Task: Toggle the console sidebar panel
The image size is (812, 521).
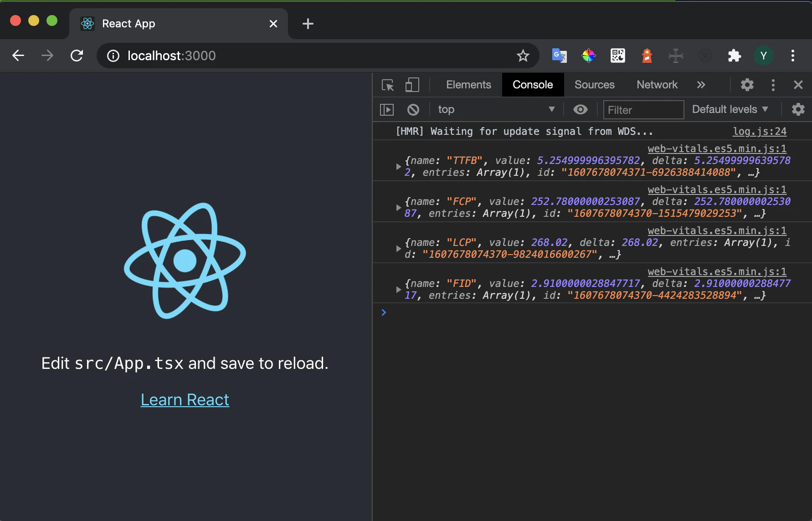Action: (387, 110)
